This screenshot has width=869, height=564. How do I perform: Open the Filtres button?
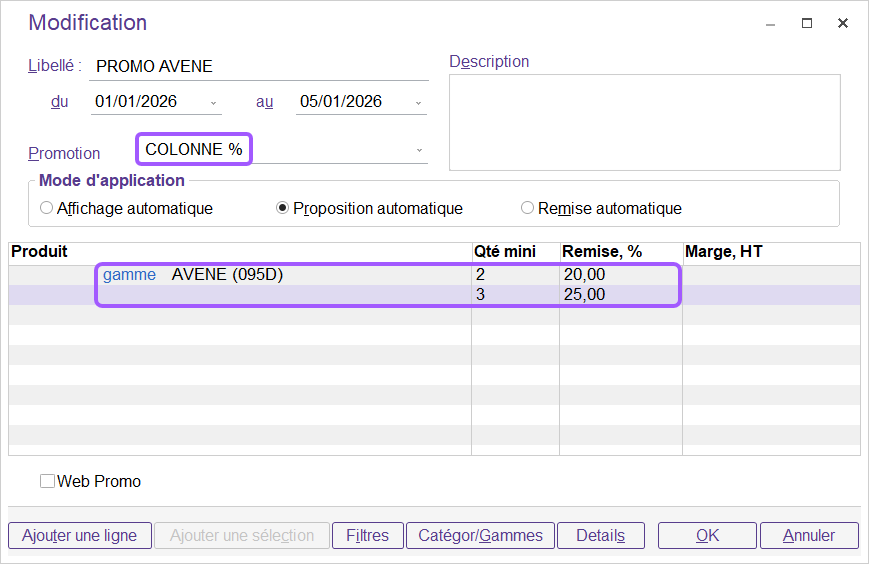pos(367,536)
